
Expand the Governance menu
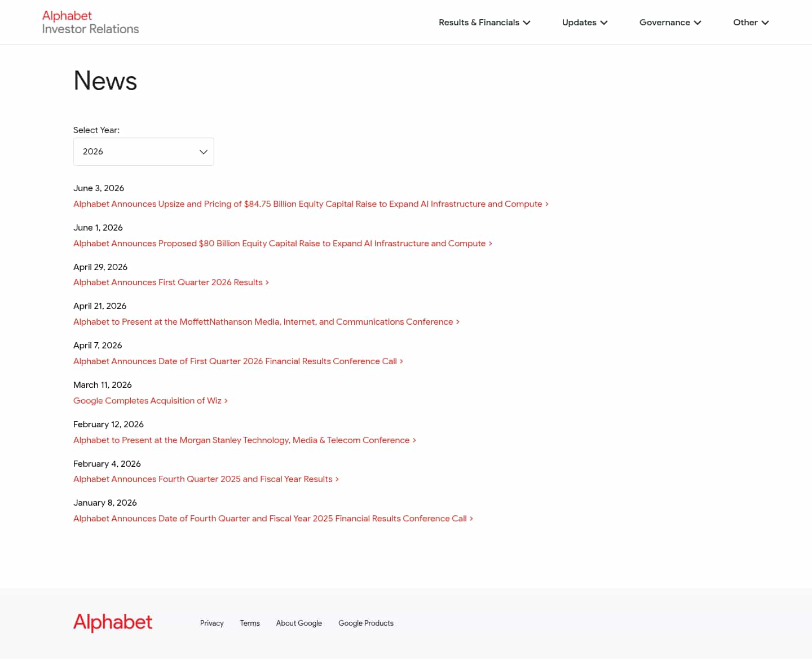click(x=670, y=23)
